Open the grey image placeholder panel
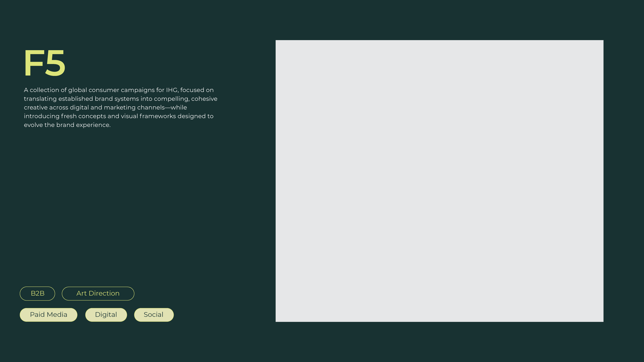Viewport: 644px width, 362px height. [439, 181]
